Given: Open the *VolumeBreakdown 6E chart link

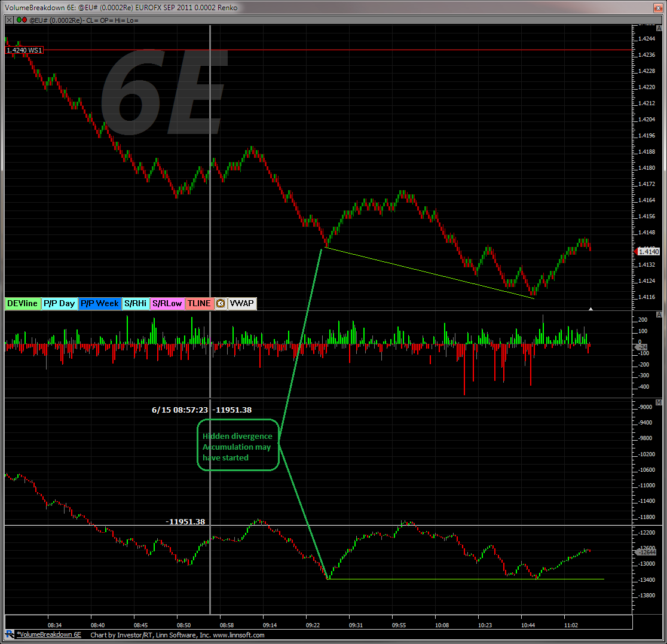Looking at the screenshot, I should 49,634.
